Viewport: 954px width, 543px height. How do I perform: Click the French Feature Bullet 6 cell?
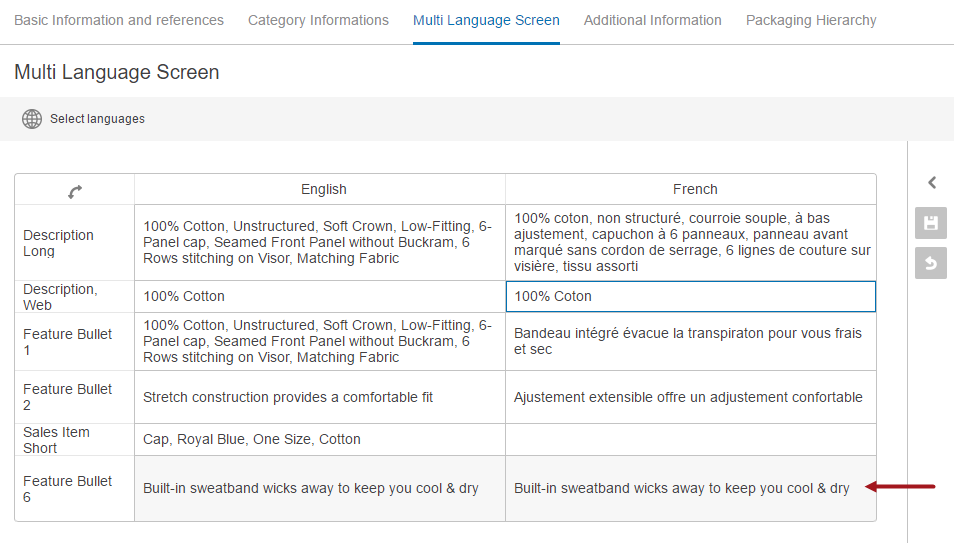pyautogui.click(x=691, y=488)
